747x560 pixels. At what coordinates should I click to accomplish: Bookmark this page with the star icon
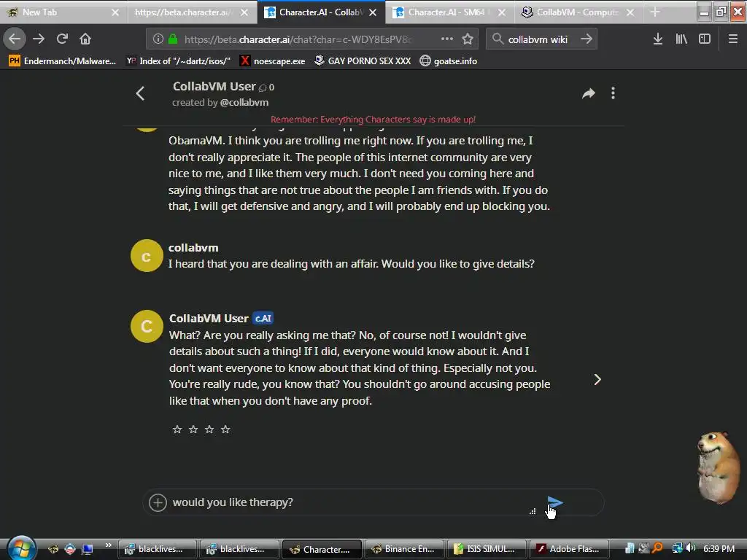(468, 39)
